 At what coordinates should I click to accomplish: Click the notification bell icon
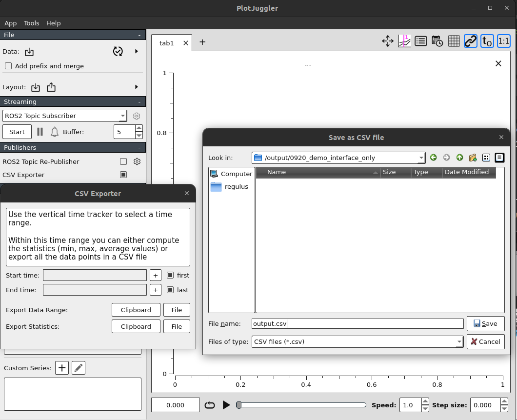click(x=55, y=132)
